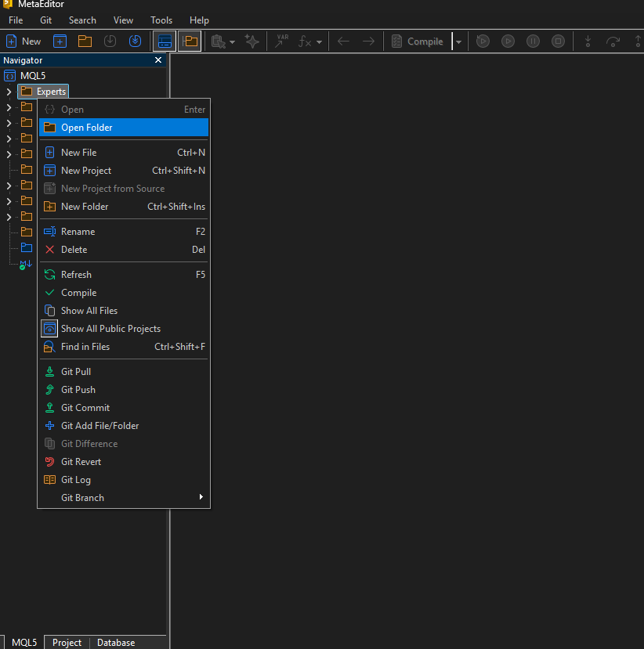Click the Start debugging play icon
644x649 pixels.
(508, 41)
